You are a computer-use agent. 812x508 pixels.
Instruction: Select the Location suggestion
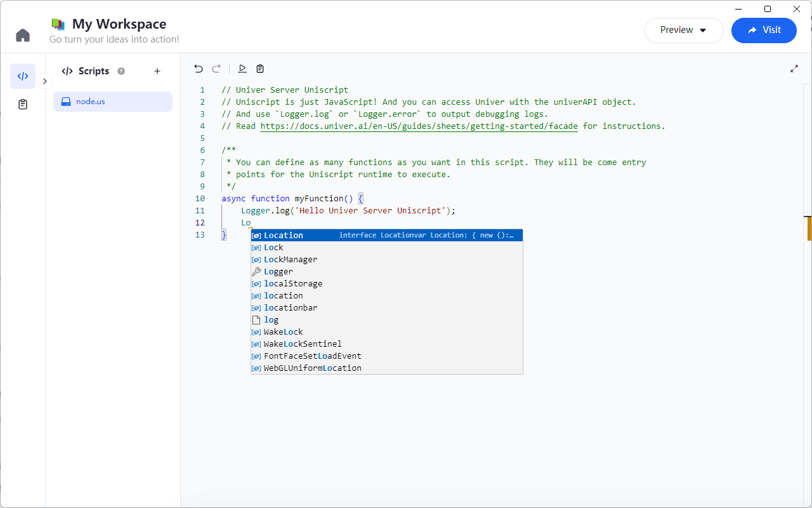tap(387, 235)
